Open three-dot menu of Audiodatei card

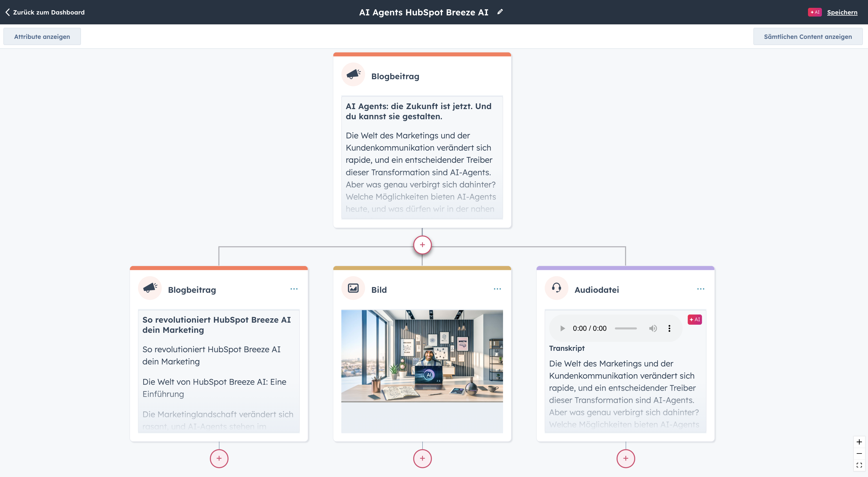[x=700, y=289]
